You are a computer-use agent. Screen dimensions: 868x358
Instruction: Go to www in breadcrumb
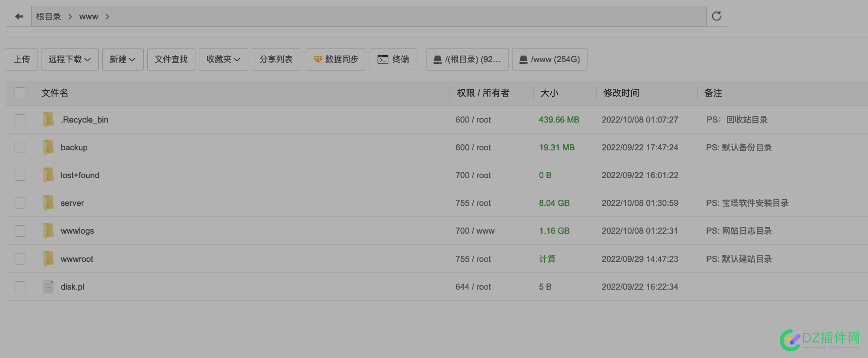point(89,17)
